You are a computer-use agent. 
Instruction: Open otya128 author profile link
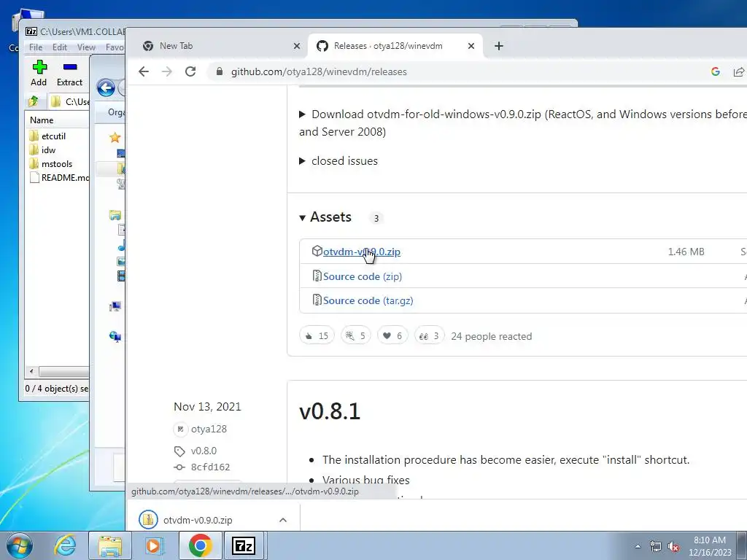(x=209, y=429)
